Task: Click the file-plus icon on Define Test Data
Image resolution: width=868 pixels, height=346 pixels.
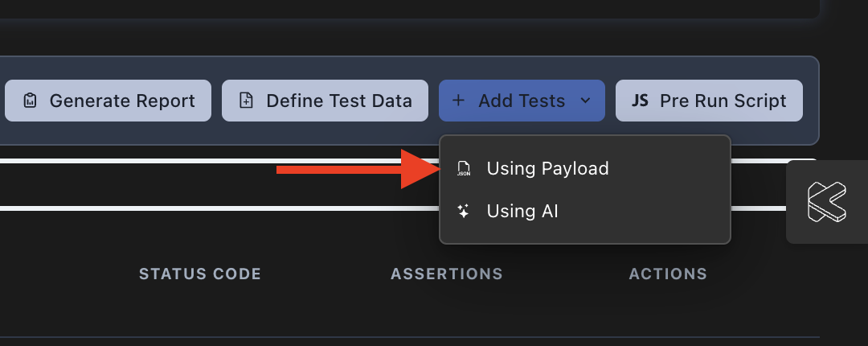Action: (x=247, y=101)
